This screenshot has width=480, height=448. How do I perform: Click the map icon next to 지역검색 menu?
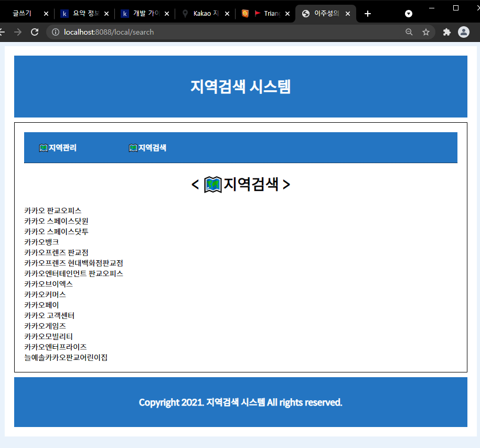click(x=133, y=148)
